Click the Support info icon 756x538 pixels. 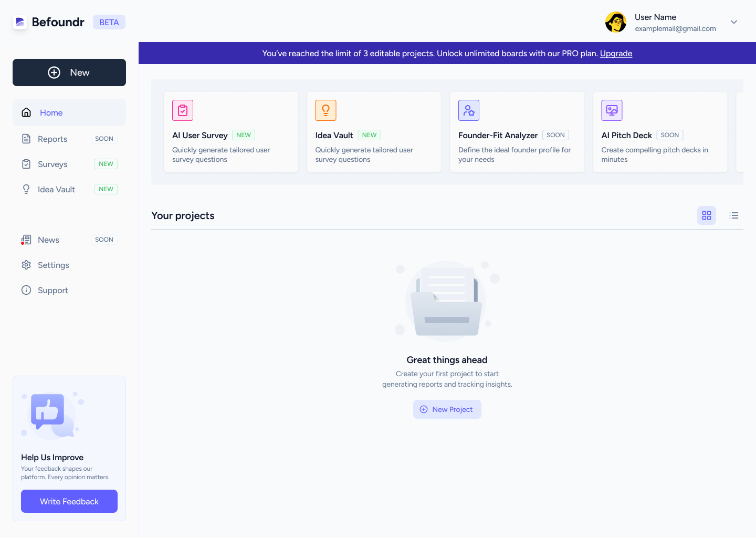[x=26, y=290]
